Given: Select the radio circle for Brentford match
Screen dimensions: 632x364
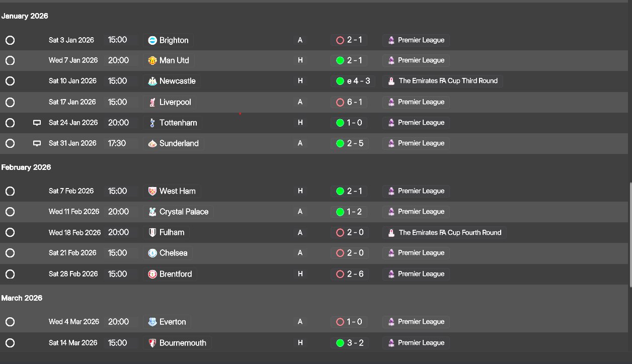Looking at the screenshot, I should 10,274.
